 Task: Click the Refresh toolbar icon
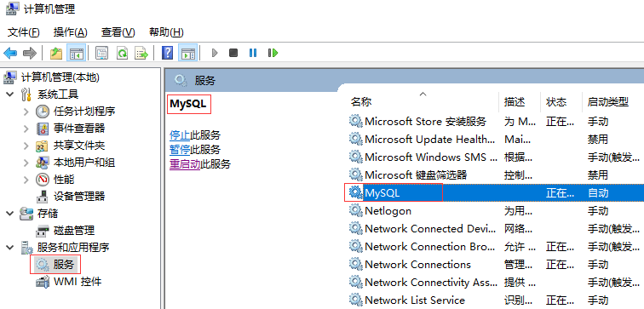point(122,53)
